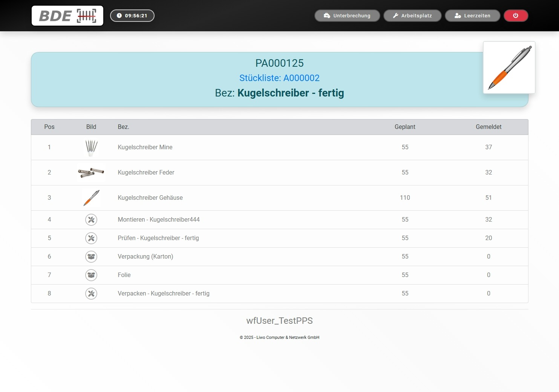The width and height of the screenshot is (559, 392).
Task: Click the Pos column header
Action: 49,127
